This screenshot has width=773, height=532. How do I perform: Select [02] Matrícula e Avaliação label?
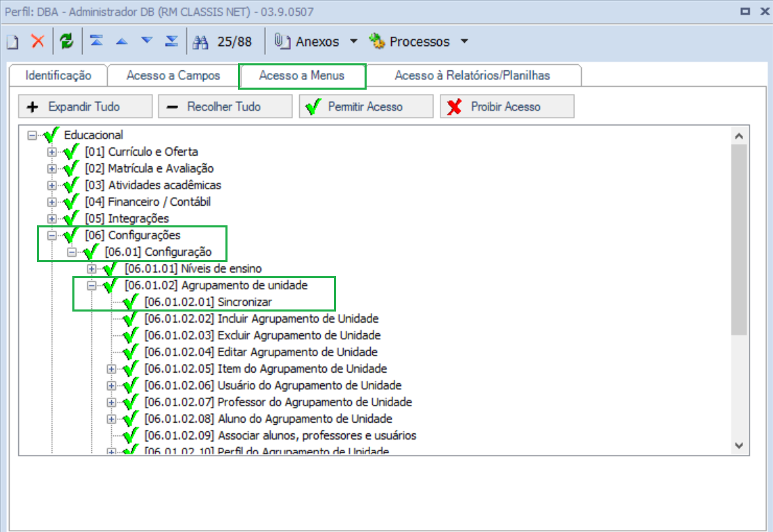(149, 168)
